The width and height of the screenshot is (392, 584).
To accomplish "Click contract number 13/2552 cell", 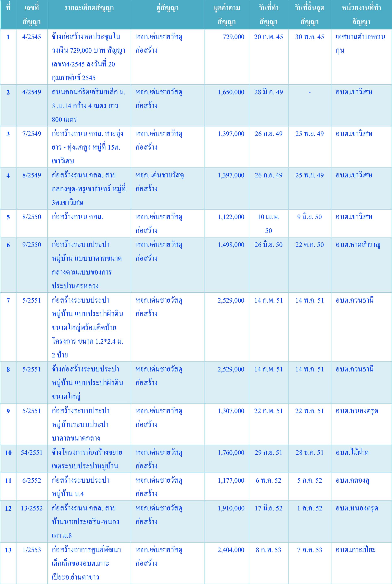I will click(31, 508).
